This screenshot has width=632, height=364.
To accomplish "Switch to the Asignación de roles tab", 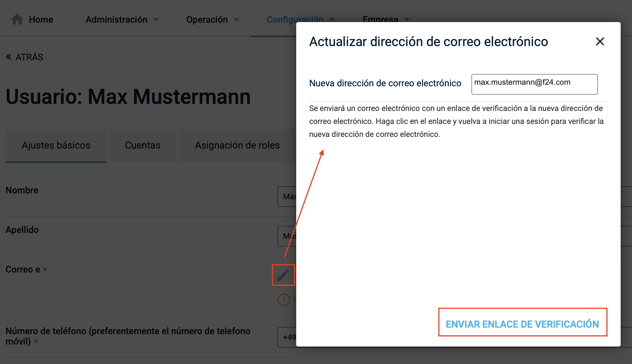I will 237,145.
